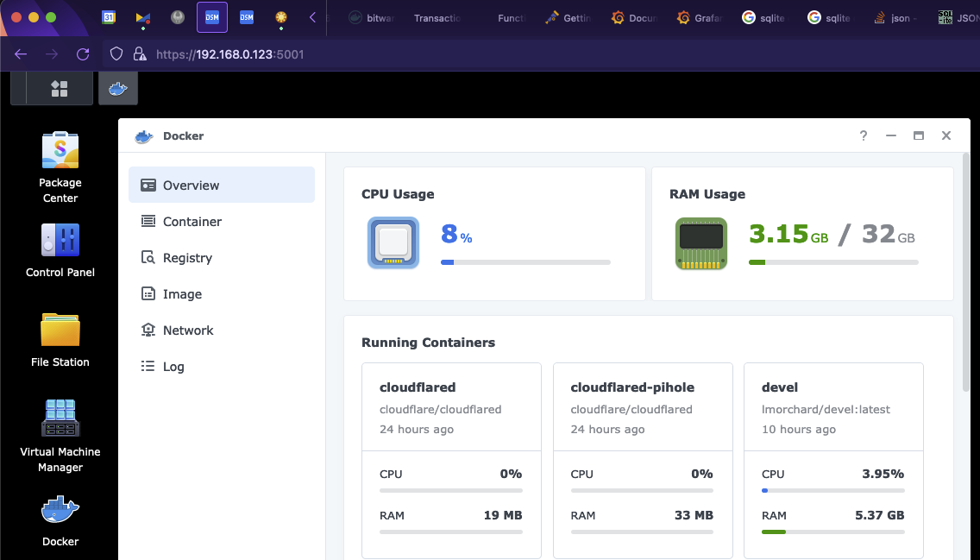The image size is (980, 560).
Task: Click the overall RAM usage progress bar
Action: point(833,262)
